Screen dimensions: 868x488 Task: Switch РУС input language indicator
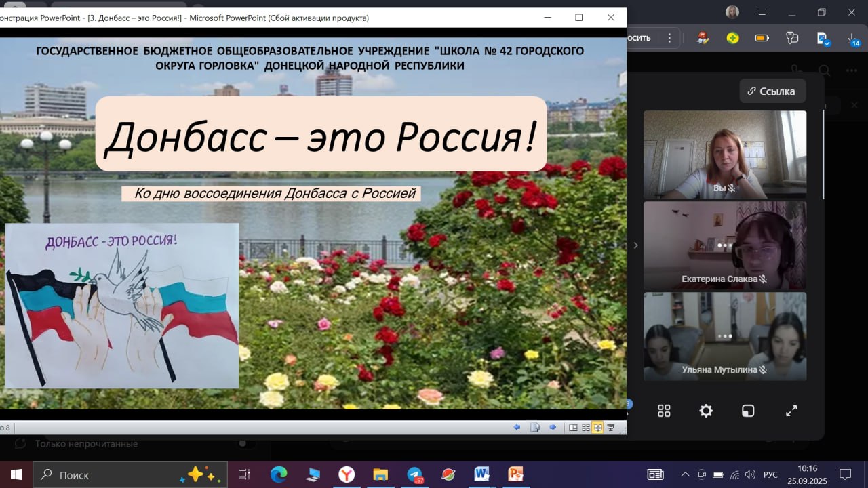point(771,474)
